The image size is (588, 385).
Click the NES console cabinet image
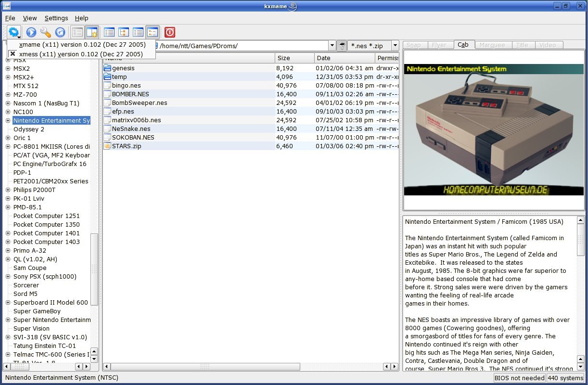pos(494,130)
